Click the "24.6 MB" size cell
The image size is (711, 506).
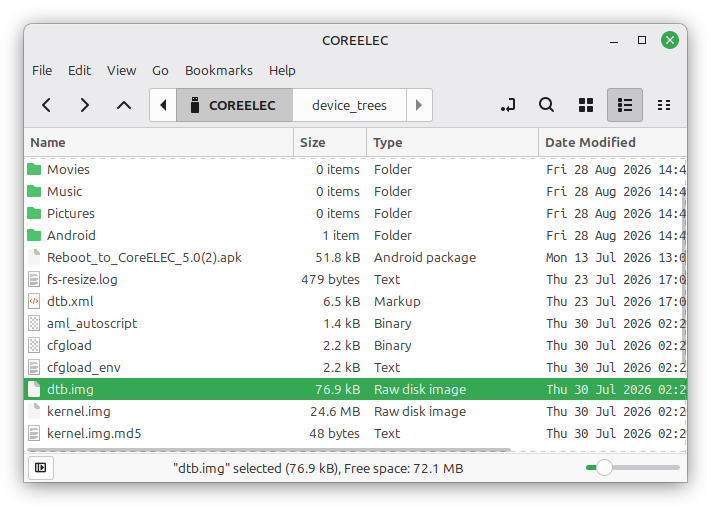[335, 411]
